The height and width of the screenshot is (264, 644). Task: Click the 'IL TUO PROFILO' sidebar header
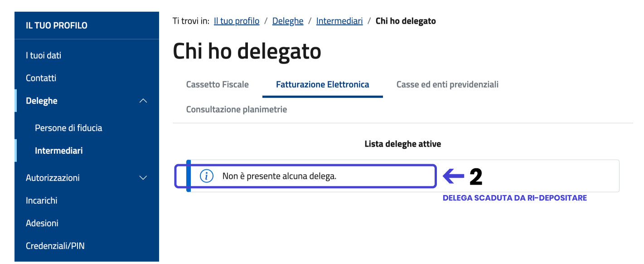[x=57, y=25]
